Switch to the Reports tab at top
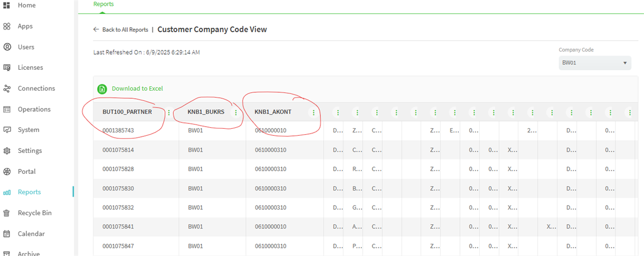The image size is (644, 256). [104, 4]
